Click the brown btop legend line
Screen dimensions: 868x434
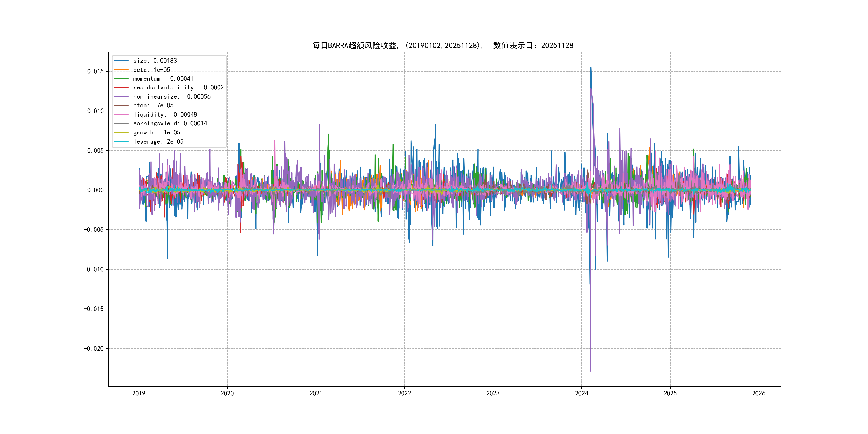[121, 106]
